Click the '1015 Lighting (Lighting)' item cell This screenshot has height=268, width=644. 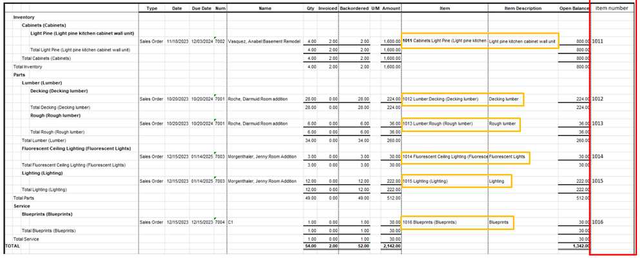[x=425, y=182]
